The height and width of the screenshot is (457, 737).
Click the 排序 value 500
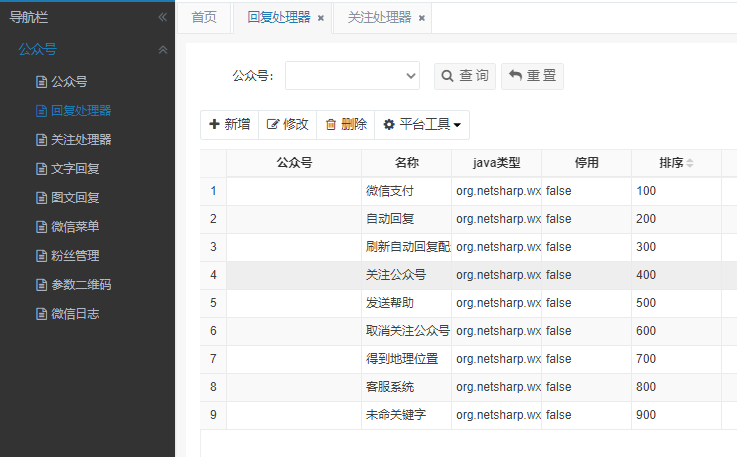click(x=646, y=303)
